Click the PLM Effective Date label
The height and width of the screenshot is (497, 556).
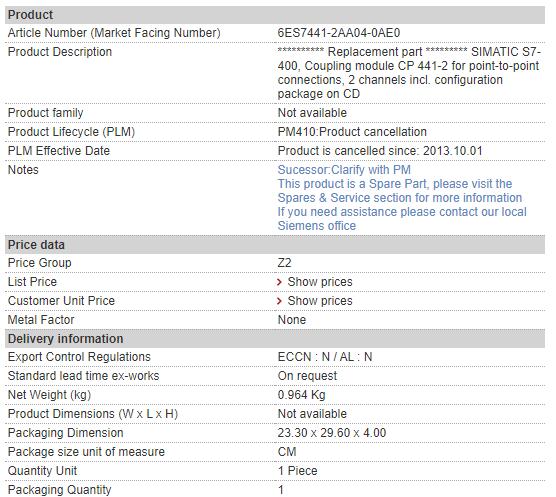click(x=59, y=151)
